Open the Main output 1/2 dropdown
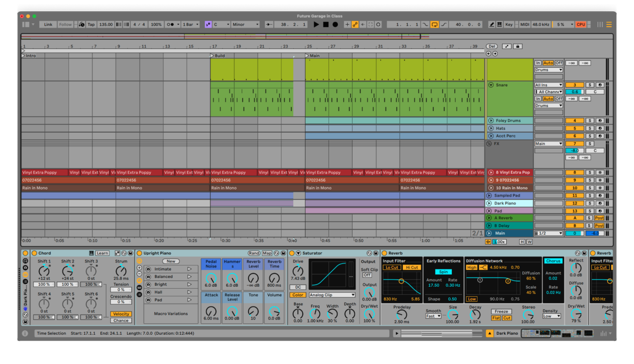 [548, 233]
